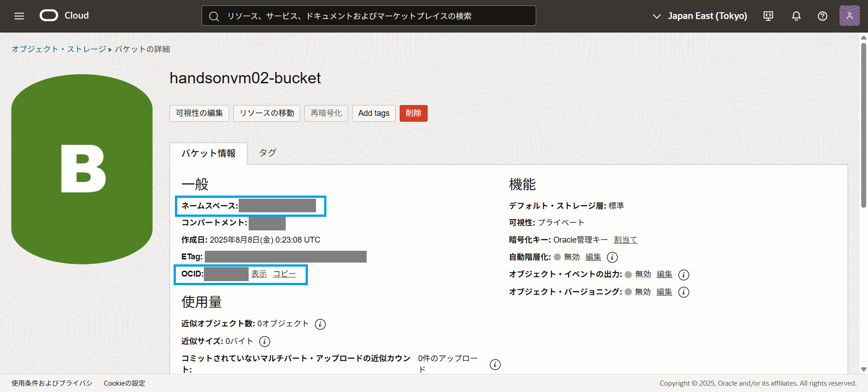Screen dimensions: 868x392
Task: Focus the resource search field
Action: point(368,16)
